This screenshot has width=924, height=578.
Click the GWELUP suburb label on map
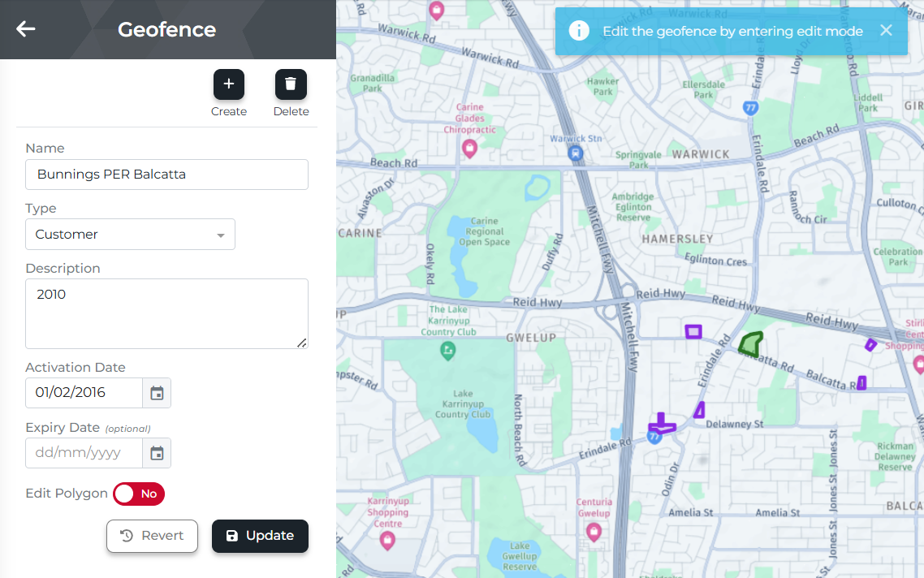click(x=531, y=338)
